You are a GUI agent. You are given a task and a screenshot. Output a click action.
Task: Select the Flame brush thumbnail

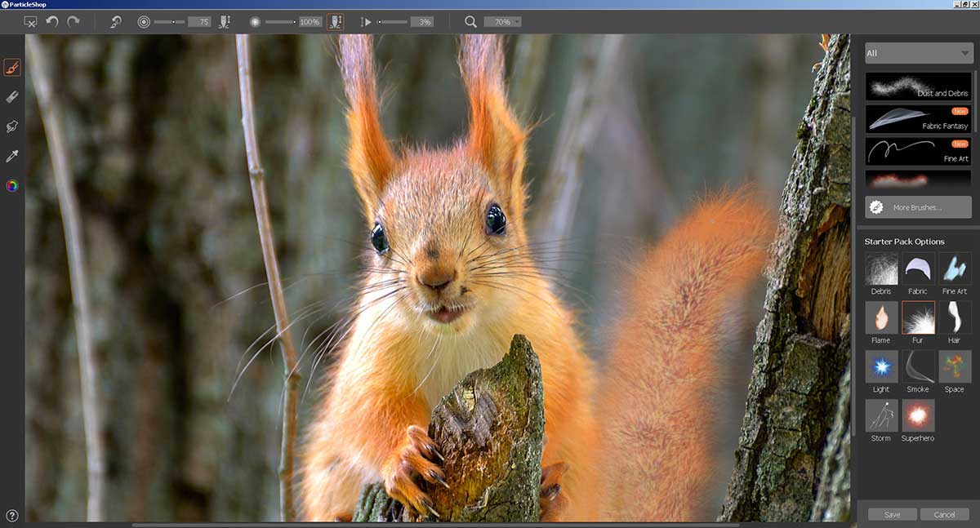[881, 317]
